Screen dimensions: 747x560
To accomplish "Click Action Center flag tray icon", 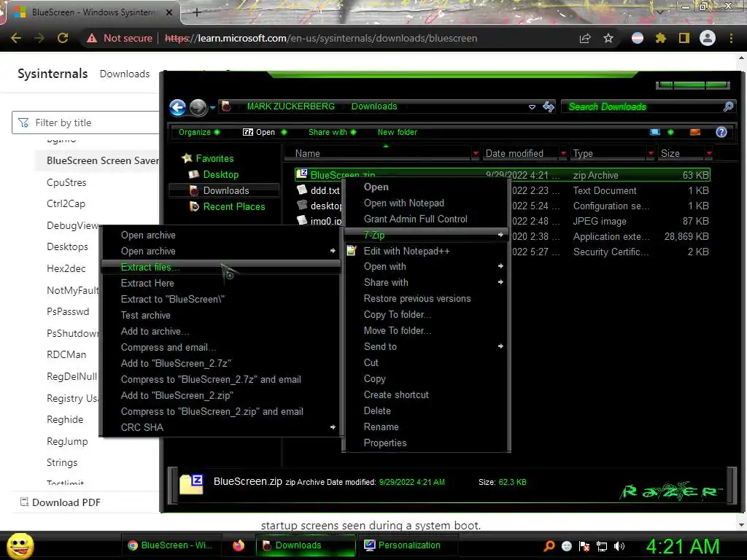I will (x=584, y=546).
